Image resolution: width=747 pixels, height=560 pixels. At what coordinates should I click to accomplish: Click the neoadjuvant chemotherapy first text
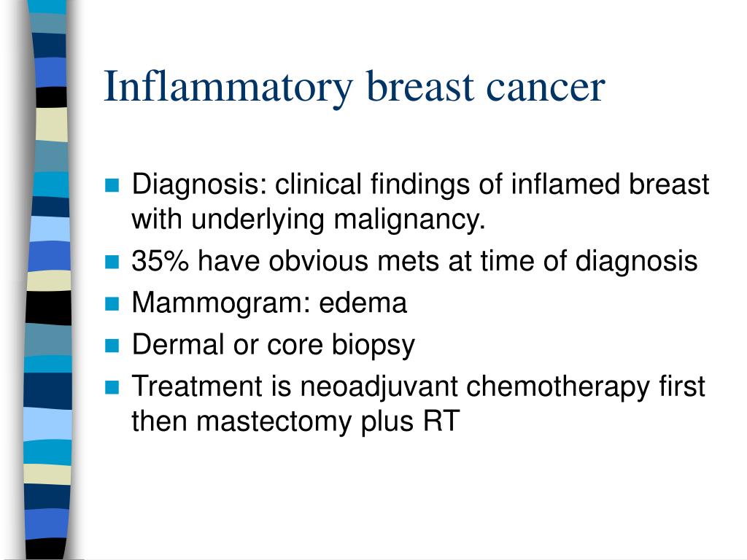(502, 386)
